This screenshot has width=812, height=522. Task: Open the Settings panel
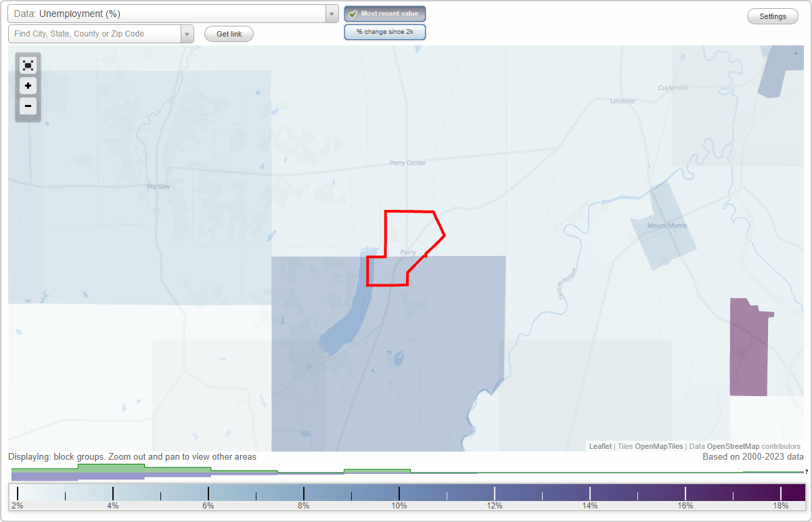(x=772, y=16)
